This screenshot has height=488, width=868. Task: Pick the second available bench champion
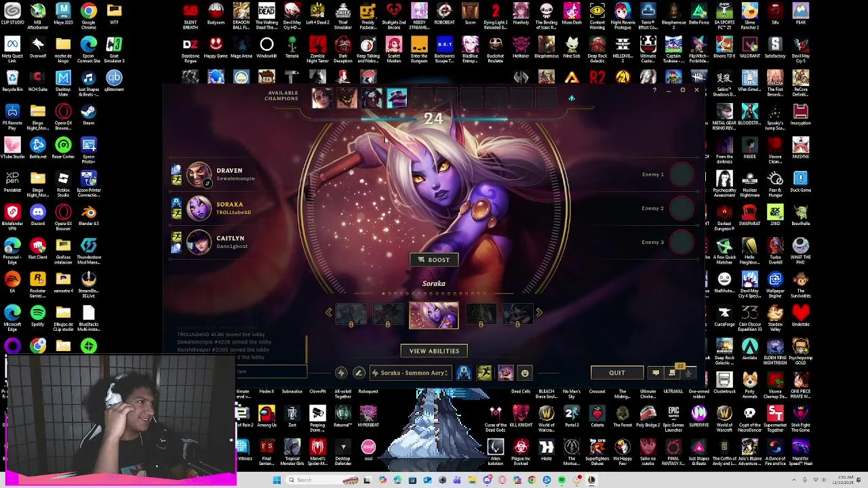(347, 99)
